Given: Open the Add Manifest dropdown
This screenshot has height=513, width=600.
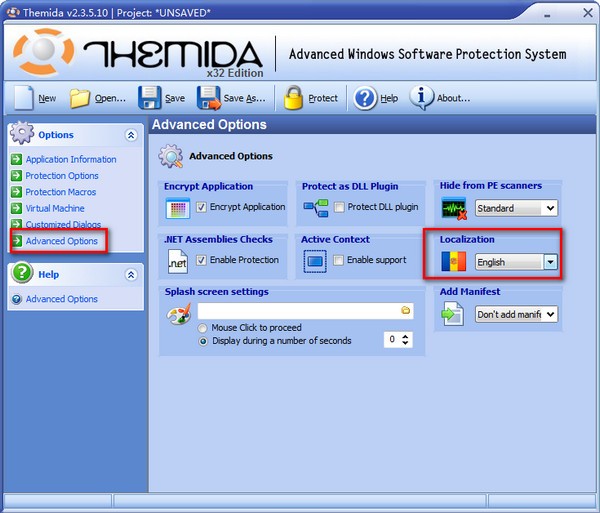Looking at the screenshot, I should point(549,315).
